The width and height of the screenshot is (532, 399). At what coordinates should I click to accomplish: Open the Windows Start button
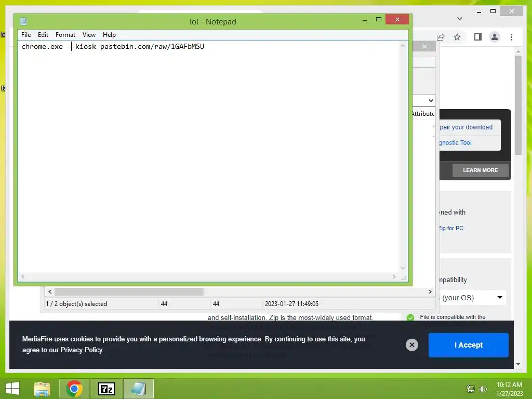click(12, 389)
